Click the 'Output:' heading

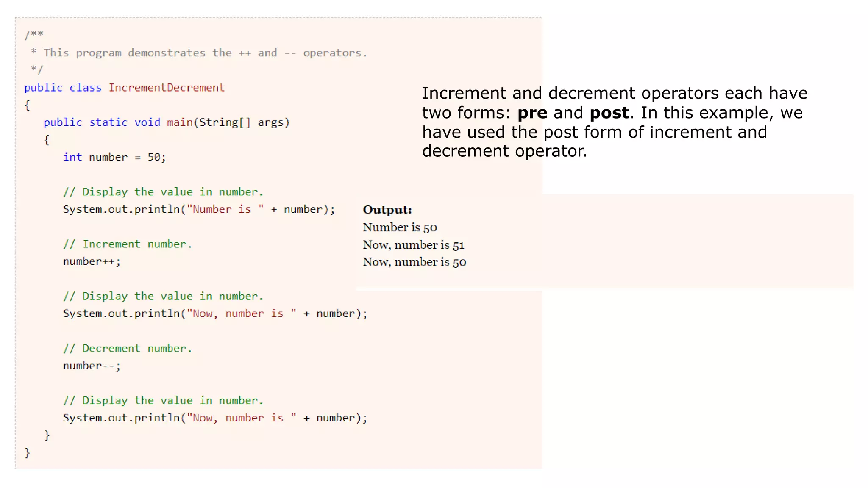387,210
